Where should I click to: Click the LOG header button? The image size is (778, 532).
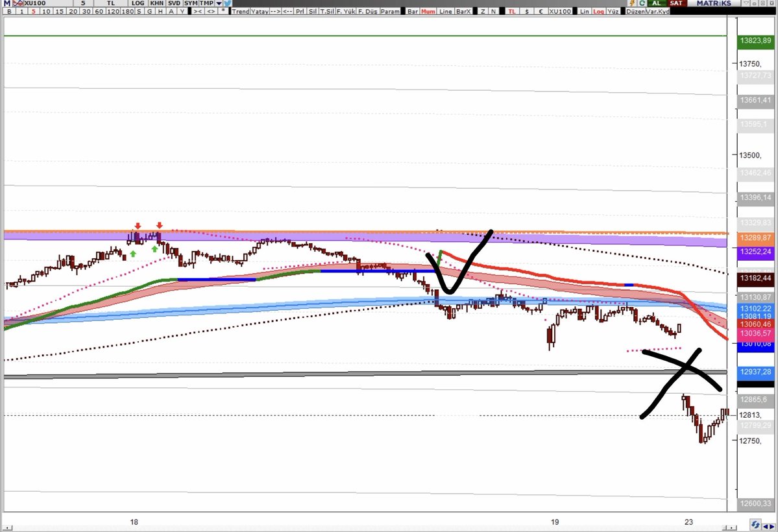(138, 3)
